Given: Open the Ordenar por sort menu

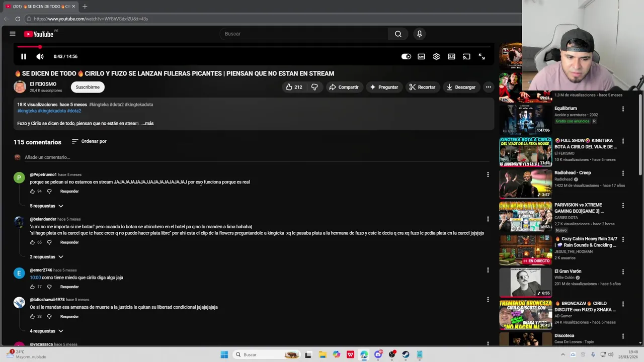Looking at the screenshot, I should coord(89,141).
